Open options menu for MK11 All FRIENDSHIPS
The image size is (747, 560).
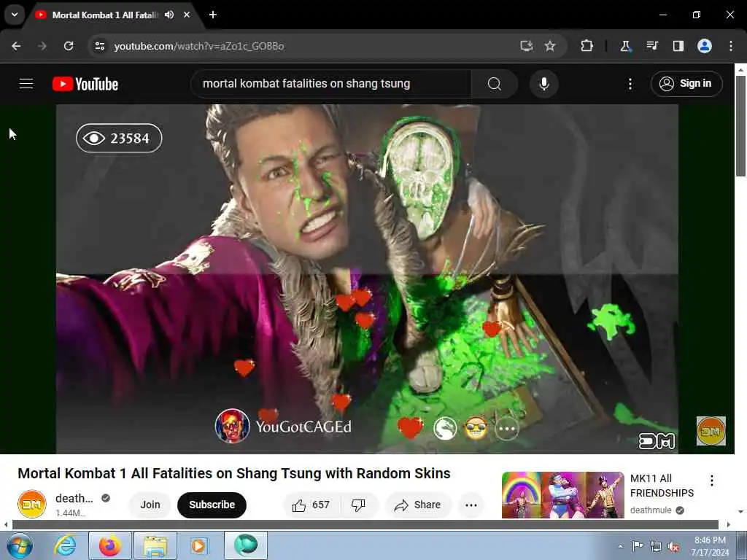[712, 481]
